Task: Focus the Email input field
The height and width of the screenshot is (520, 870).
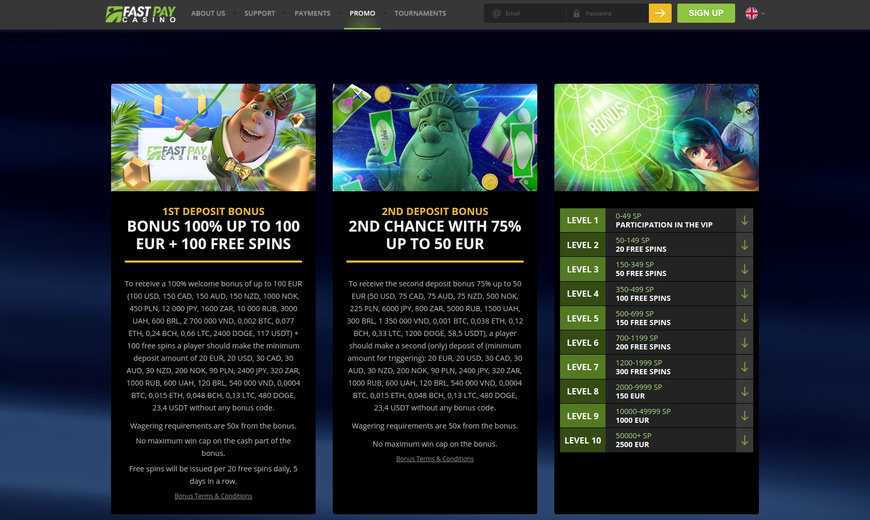Action: coord(526,13)
